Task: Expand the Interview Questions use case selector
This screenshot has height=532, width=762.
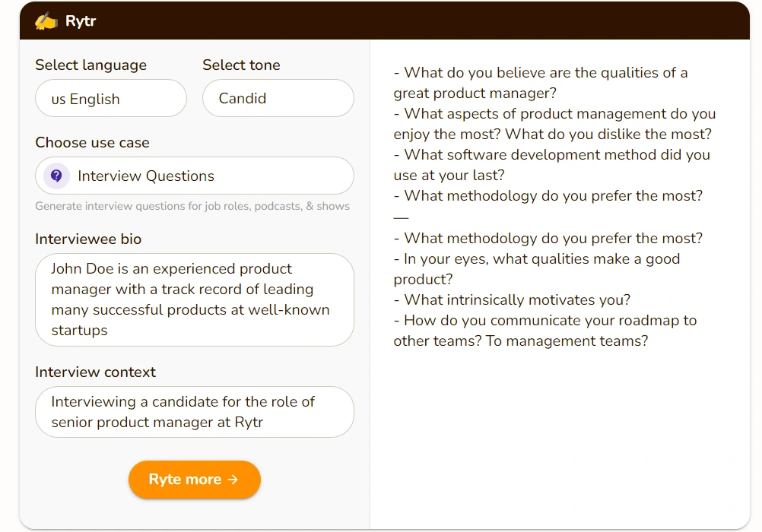Action: [x=195, y=176]
